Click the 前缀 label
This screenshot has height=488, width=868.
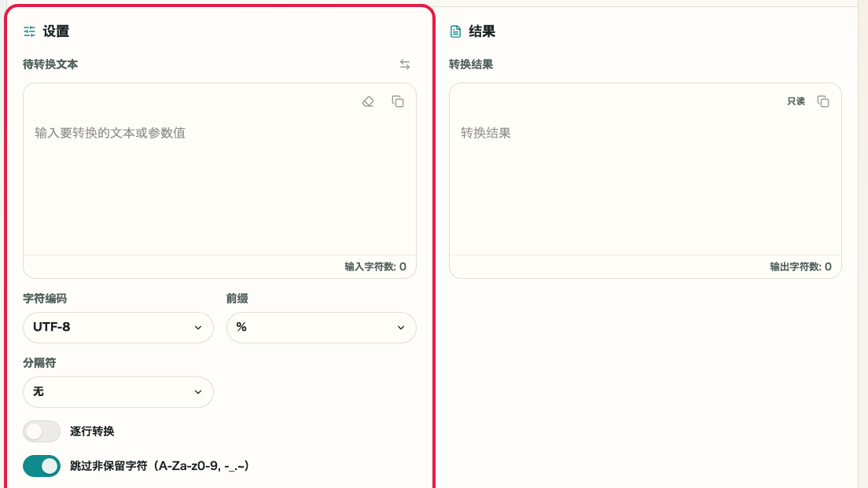pyautogui.click(x=237, y=299)
